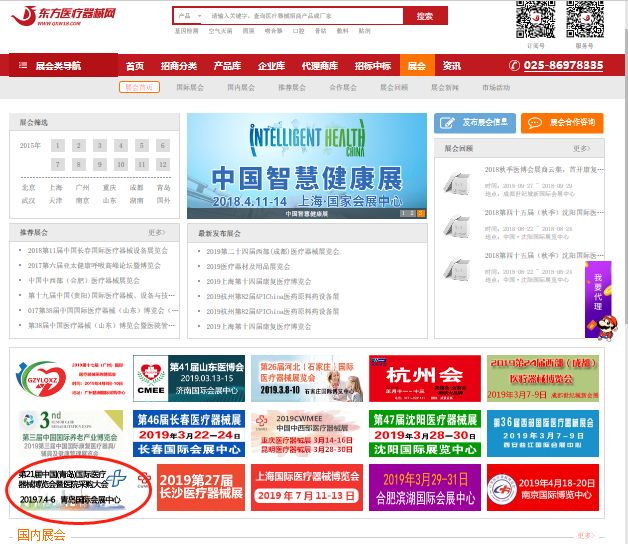This screenshot has width=628, height=544.
Task: Select the 展会首页 sub-navigation tab
Action: [x=139, y=87]
